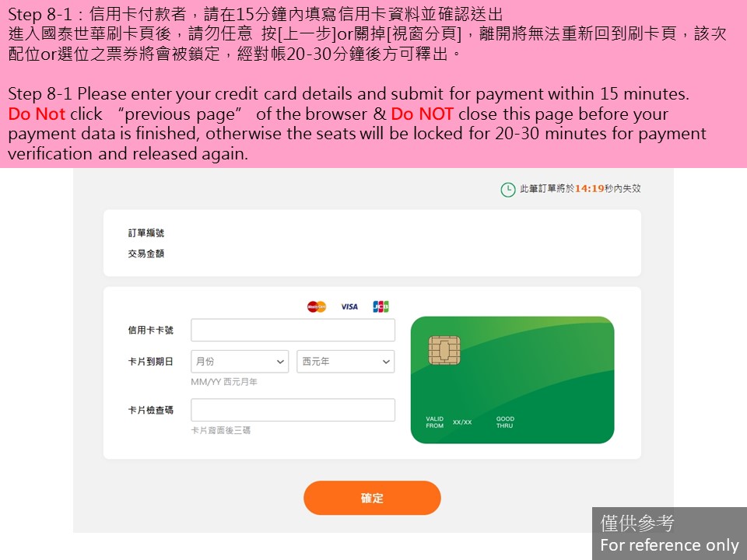Viewport: 747px width, 560px height.
Task: Click the gold chip on card image
Action: pos(444,350)
